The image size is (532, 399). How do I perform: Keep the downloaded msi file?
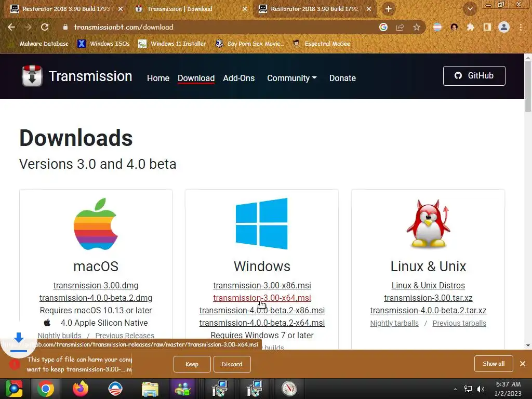coord(192,364)
